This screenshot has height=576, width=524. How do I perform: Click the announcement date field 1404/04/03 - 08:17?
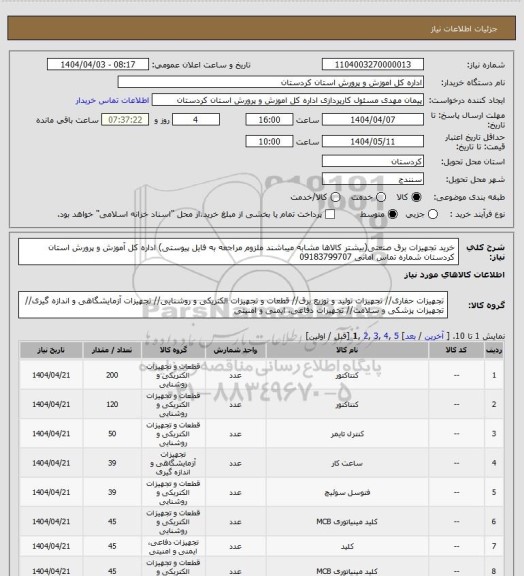click(98, 64)
